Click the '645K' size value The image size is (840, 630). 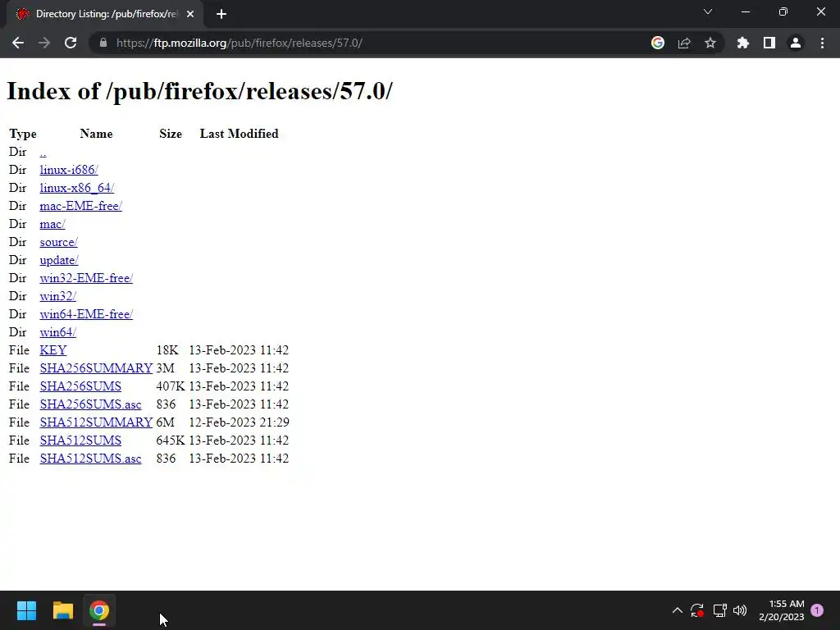171,441
